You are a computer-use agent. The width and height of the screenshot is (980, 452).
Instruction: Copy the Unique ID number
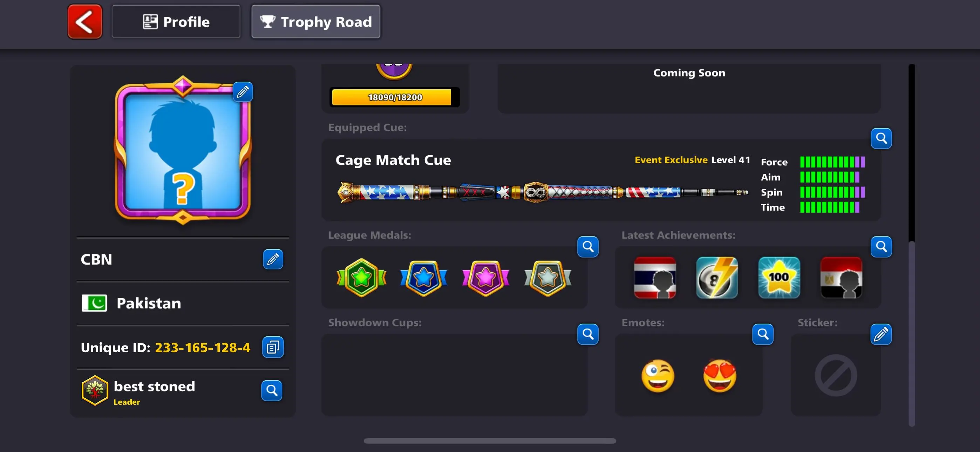click(273, 347)
